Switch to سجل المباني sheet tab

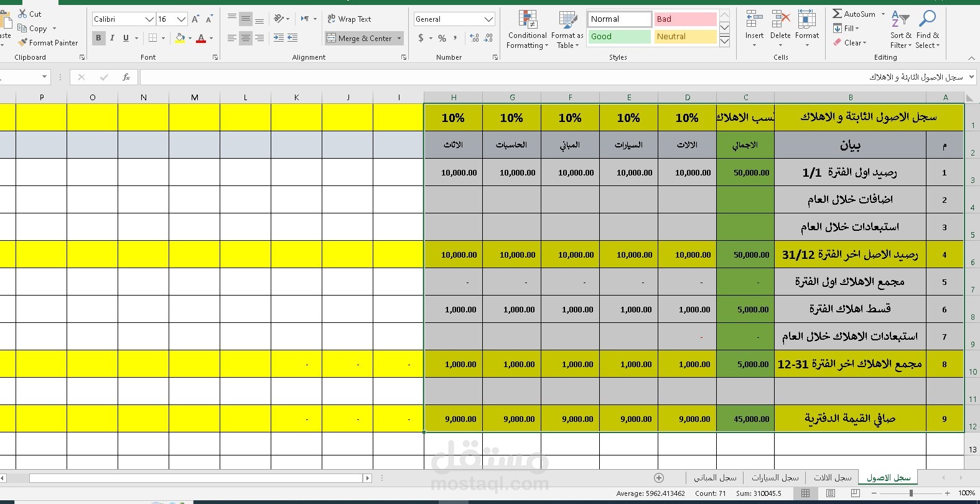(x=715, y=477)
